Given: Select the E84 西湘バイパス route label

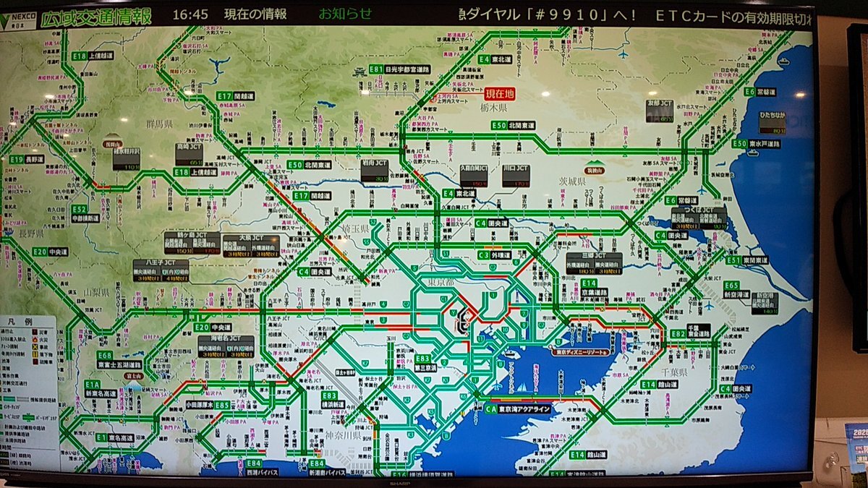Looking at the screenshot, I should click(263, 467).
